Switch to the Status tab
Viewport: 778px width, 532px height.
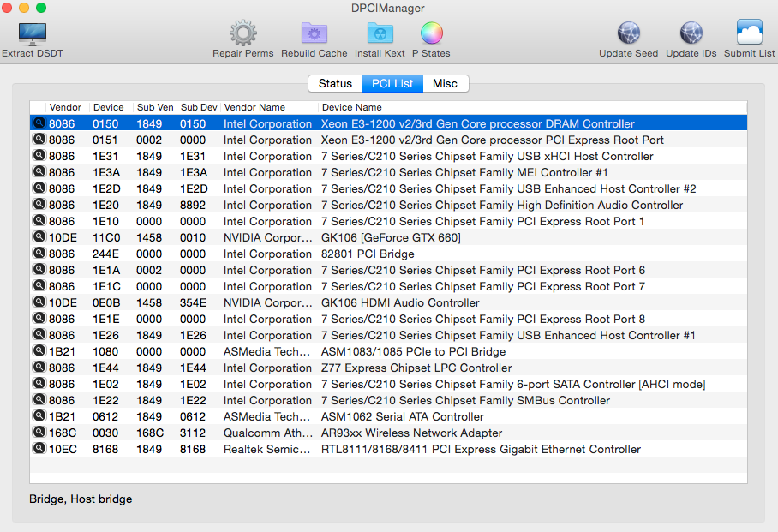click(x=335, y=83)
